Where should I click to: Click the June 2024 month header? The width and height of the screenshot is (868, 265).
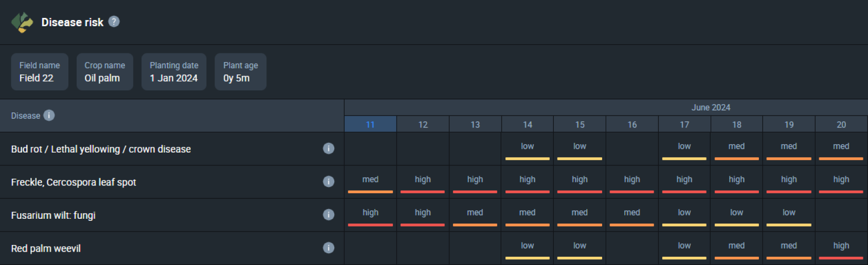(x=711, y=107)
